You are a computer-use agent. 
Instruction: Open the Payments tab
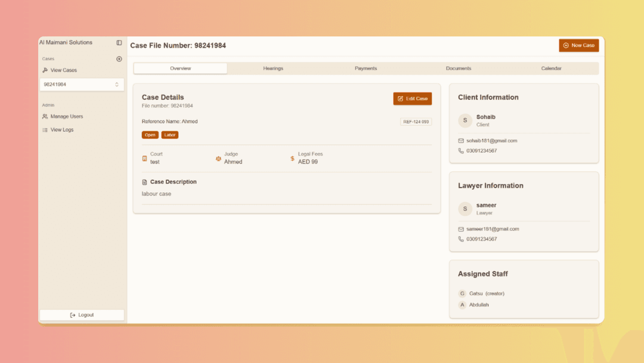pos(366,68)
